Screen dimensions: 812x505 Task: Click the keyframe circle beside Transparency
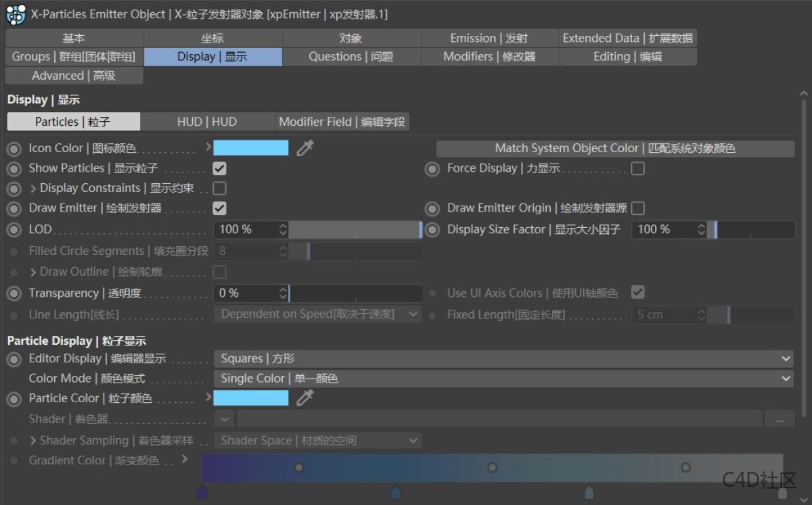[14, 293]
